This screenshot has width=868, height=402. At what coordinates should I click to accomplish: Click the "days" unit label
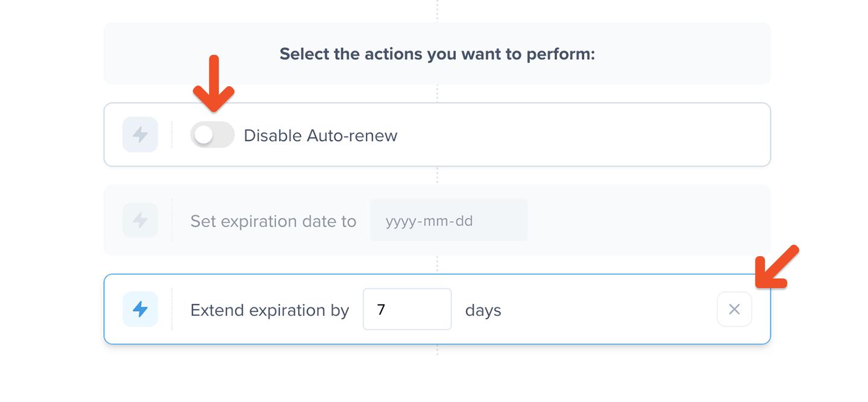coord(483,311)
